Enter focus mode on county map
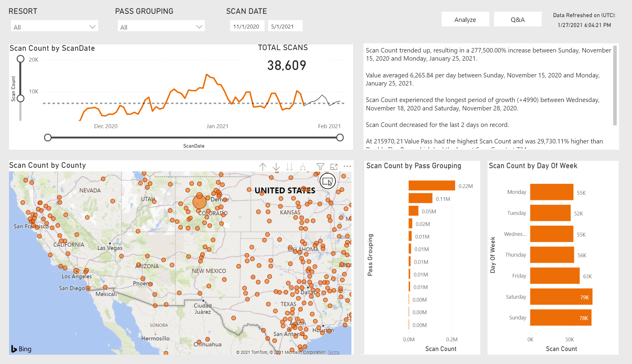This screenshot has width=632, height=364. point(334,167)
